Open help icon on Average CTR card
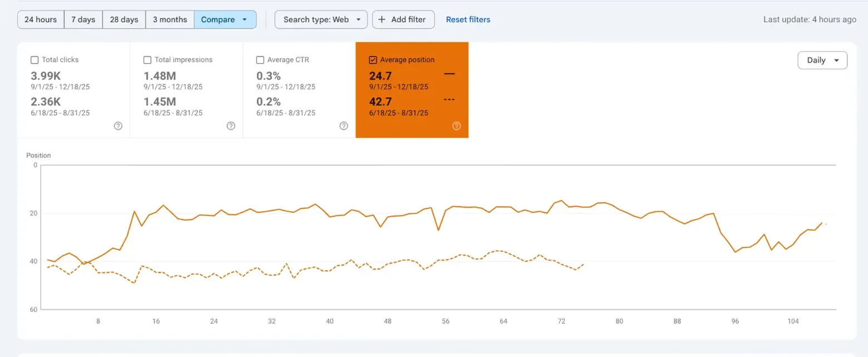 point(344,126)
